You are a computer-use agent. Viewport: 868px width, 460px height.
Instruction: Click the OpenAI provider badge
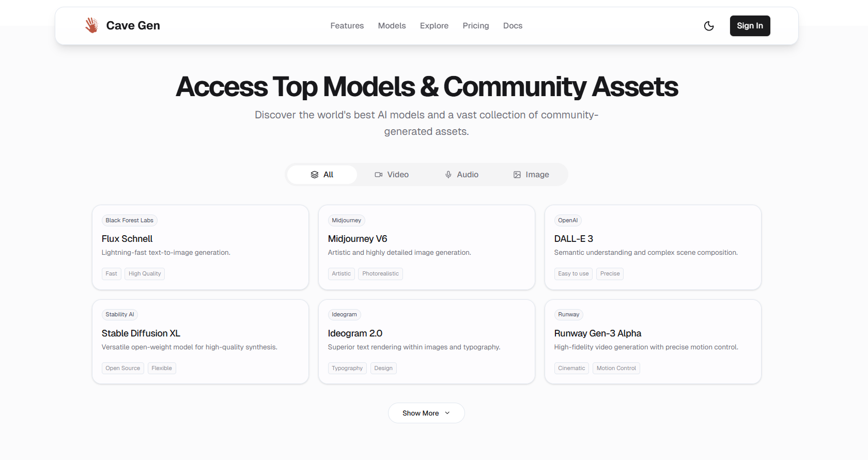[568, 220]
